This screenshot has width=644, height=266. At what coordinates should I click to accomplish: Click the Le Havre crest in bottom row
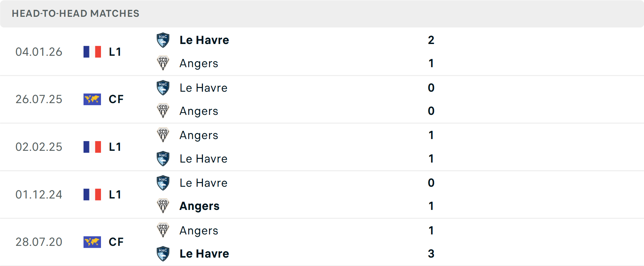[163, 253]
